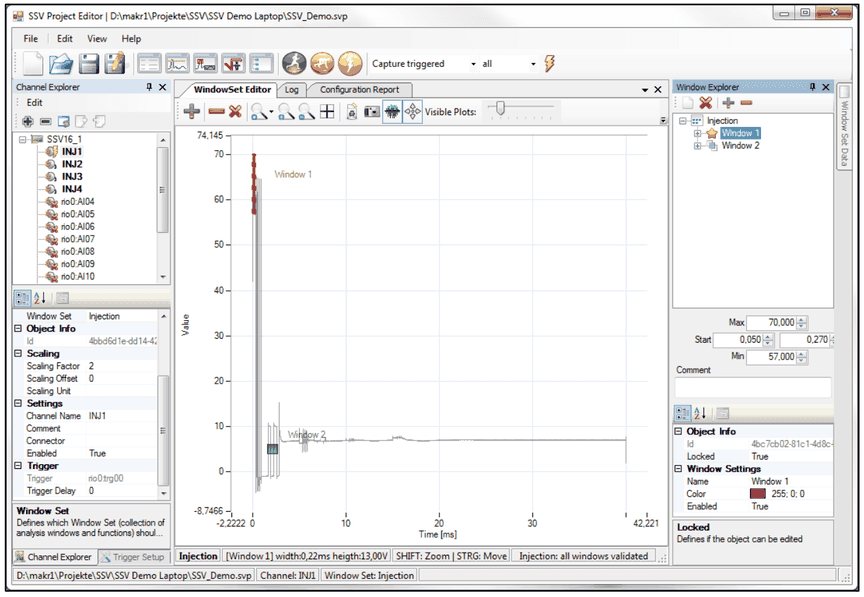
Task: Open the 'all' dropdown in main toolbar
Action: click(533, 64)
